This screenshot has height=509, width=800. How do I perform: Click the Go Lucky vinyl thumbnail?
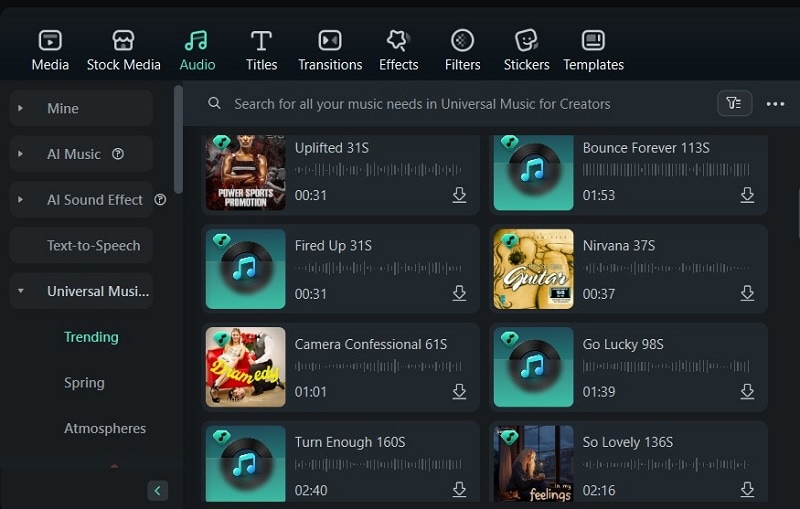click(533, 367)
